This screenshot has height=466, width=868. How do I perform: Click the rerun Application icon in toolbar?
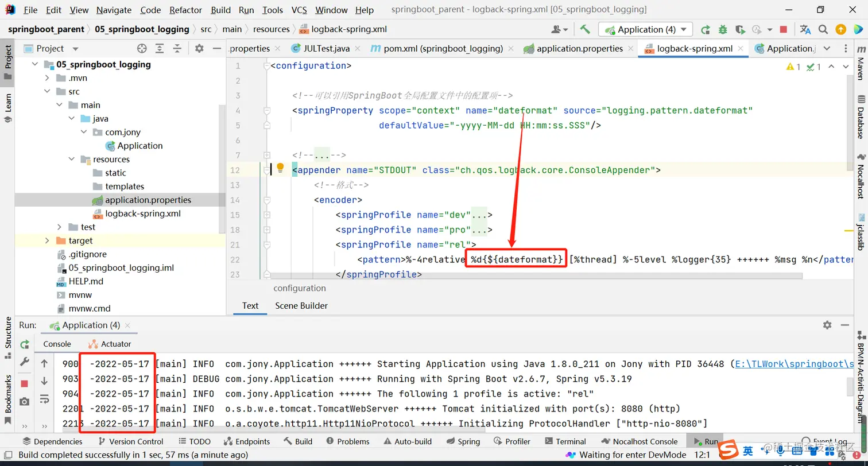pos(706,29)
